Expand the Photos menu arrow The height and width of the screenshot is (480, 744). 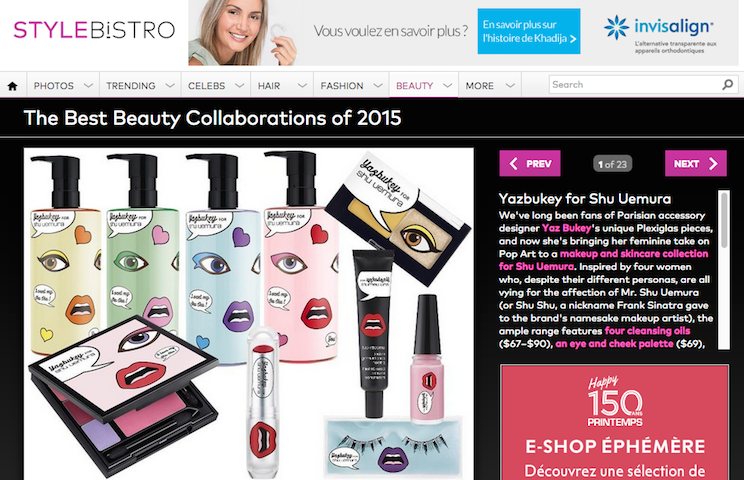88,86
